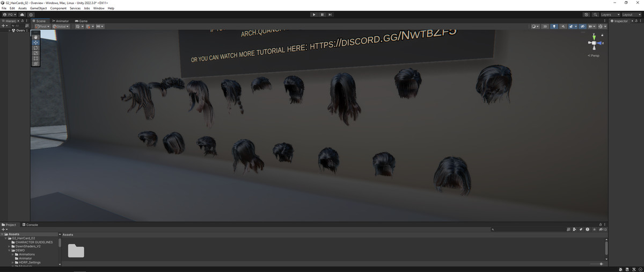This screenshot has height=272, width=644.
Task: Click the Step frame button
Action: [x=330, y=15]
